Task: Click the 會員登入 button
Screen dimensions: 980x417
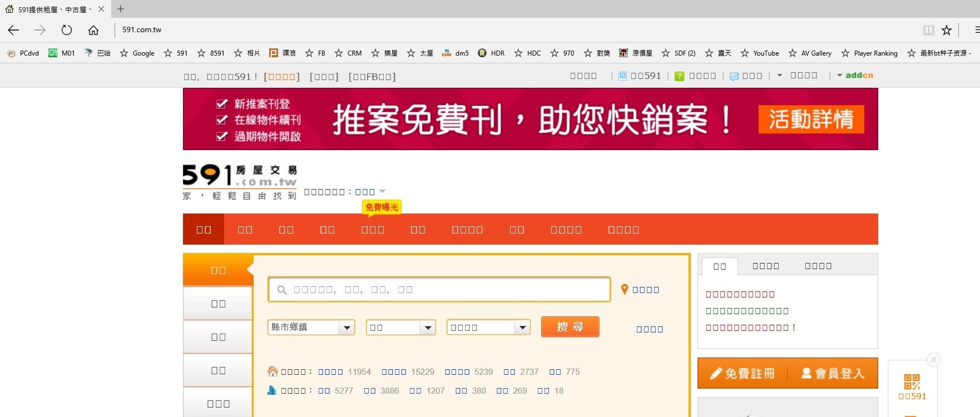Action: click(x=833, y=374)
